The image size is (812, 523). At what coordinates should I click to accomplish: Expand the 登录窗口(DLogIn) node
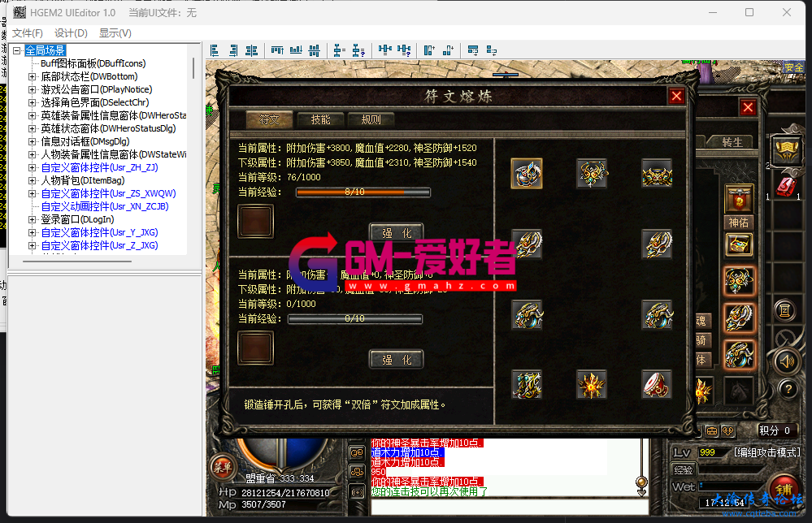point(33,219)
